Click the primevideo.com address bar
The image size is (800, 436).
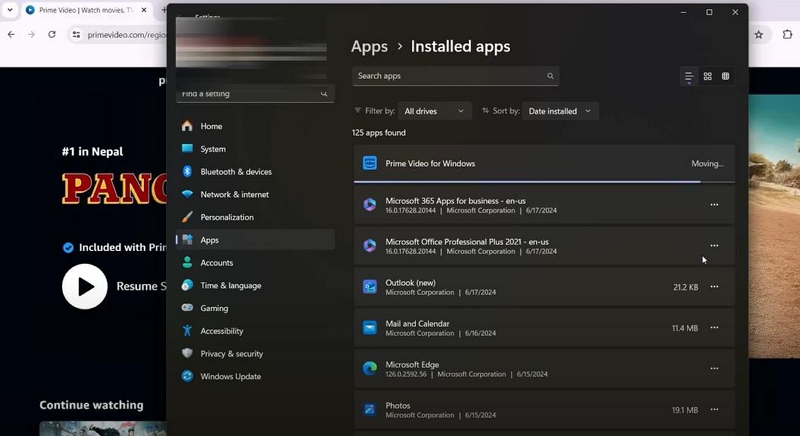127,35
